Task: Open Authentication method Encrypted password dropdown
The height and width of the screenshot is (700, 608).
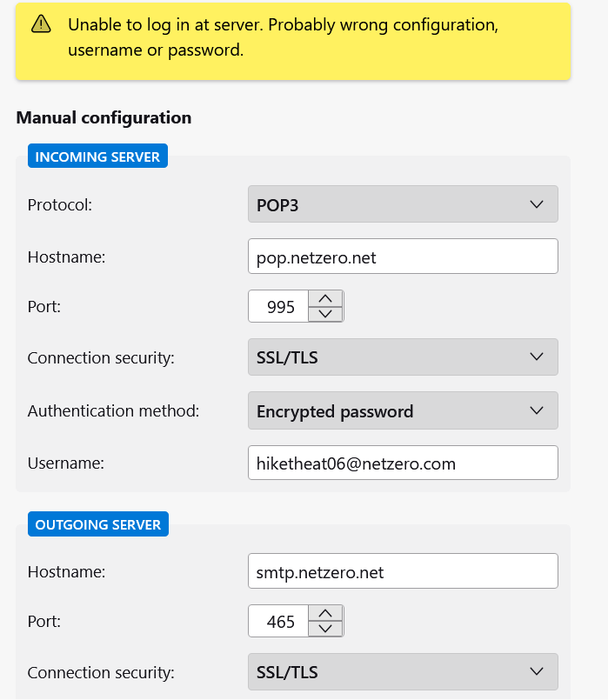Action: [x=403, y=410]
